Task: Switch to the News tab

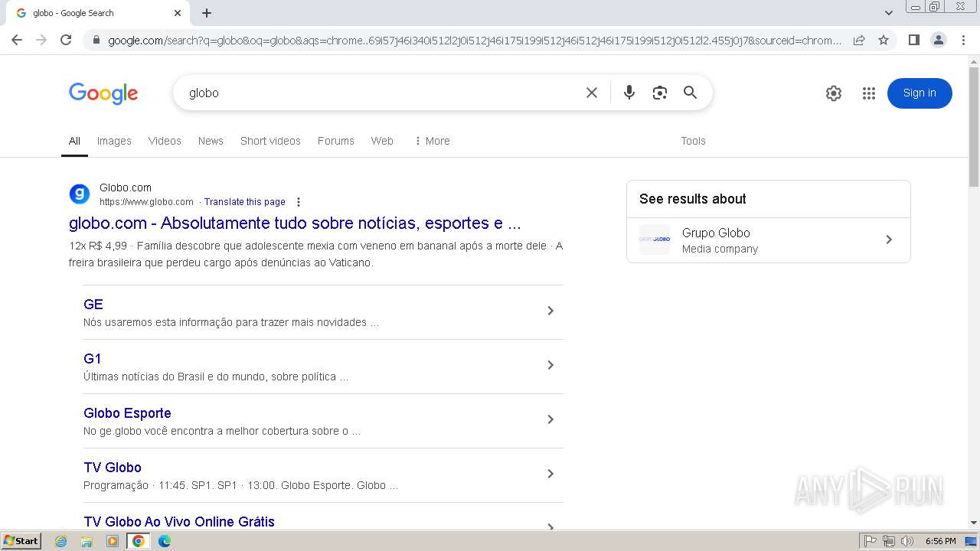Action: 211,141
